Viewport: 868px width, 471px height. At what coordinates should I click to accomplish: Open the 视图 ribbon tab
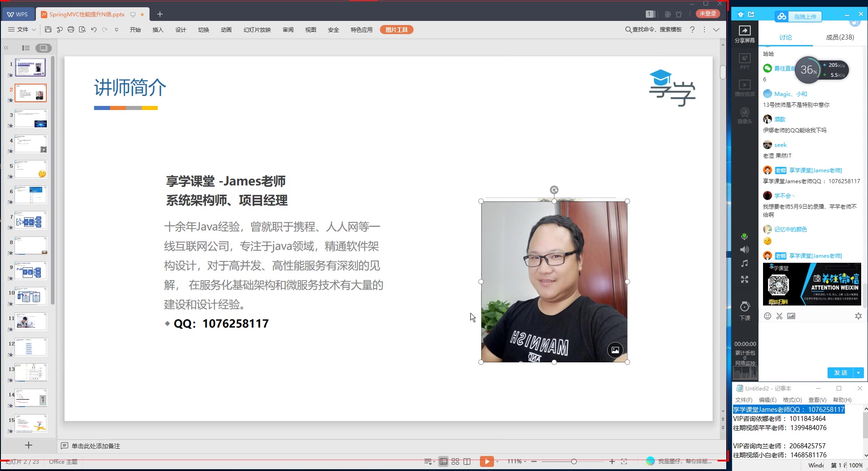point(311,30)
